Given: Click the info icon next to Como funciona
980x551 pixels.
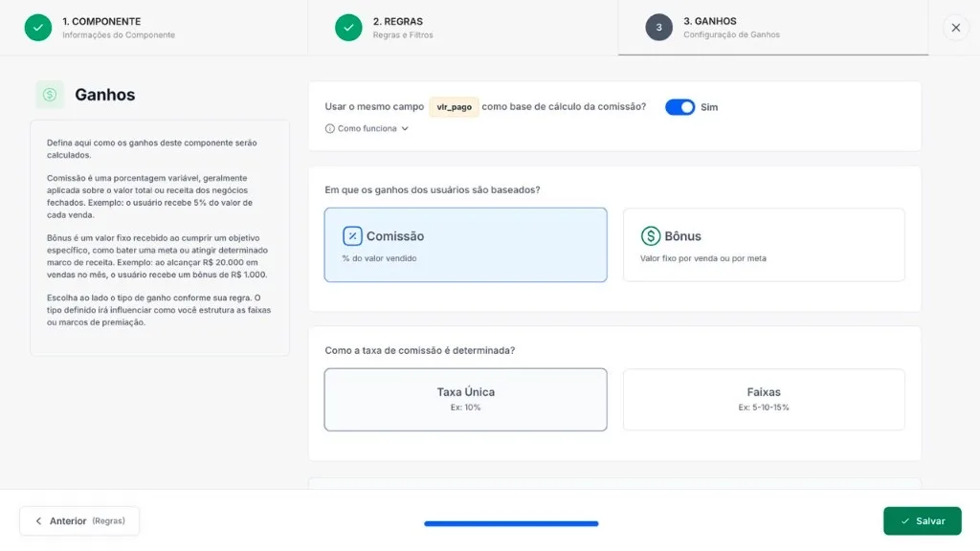Looking at the screenshot, I should pos(329,129).
